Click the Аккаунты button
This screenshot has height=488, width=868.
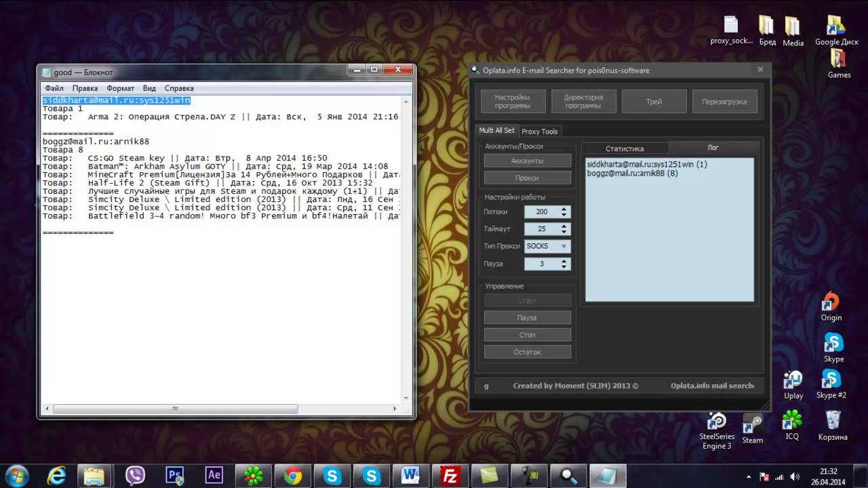pyautogui.click(x=528, y=161)
